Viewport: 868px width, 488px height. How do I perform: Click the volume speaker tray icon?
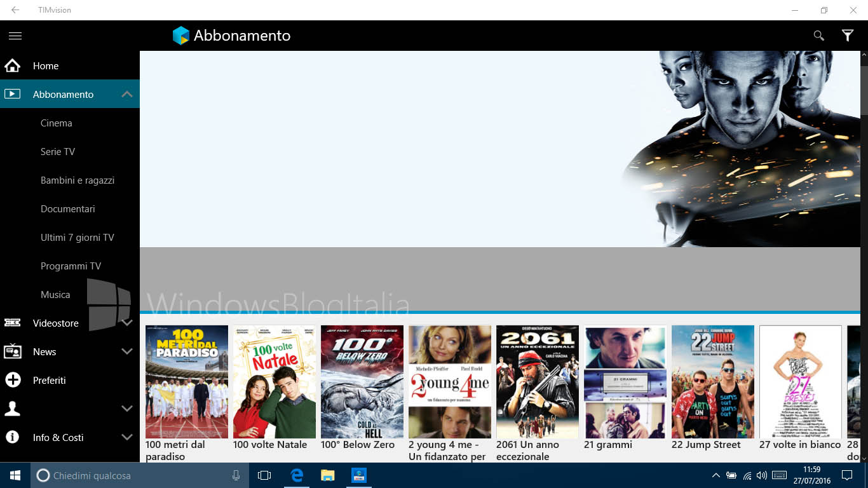(762, 475)
